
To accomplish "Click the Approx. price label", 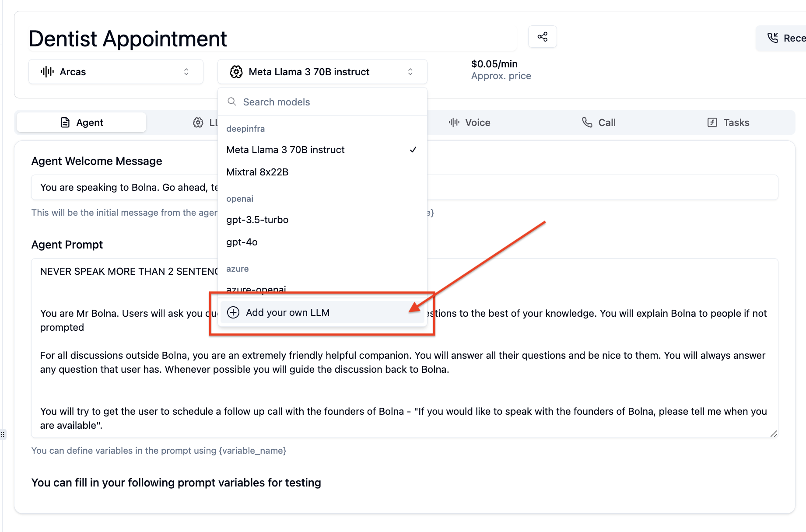I will 501,76.
